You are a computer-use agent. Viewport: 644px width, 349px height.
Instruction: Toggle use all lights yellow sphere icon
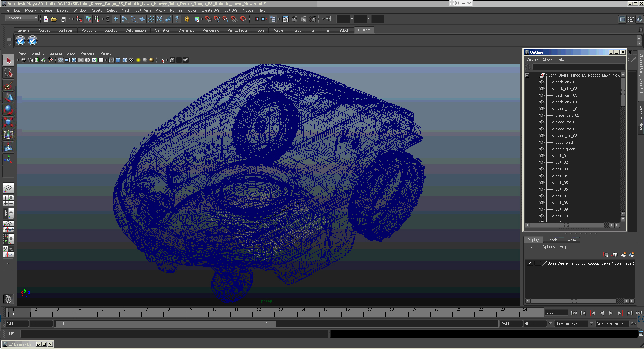tap(138, 60)
